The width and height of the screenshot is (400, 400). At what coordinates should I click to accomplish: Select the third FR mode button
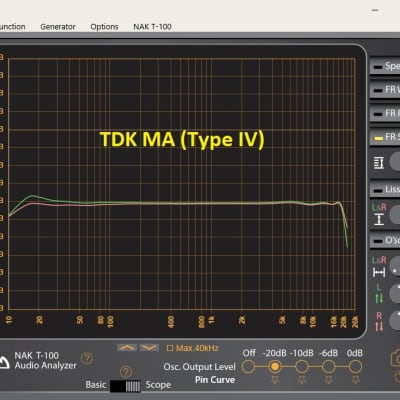pos(385,113)
